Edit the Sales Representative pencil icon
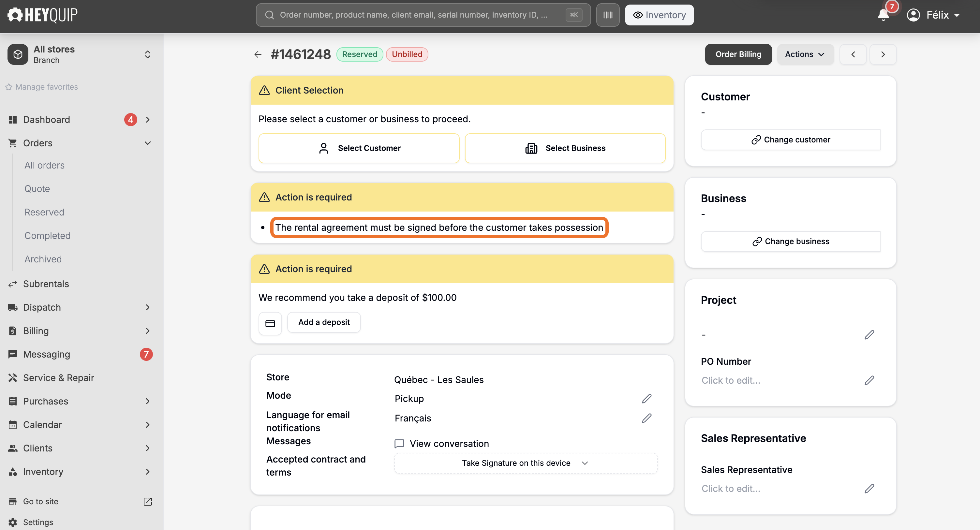Viewport: 980px width, 530px height. coord(869,489)
